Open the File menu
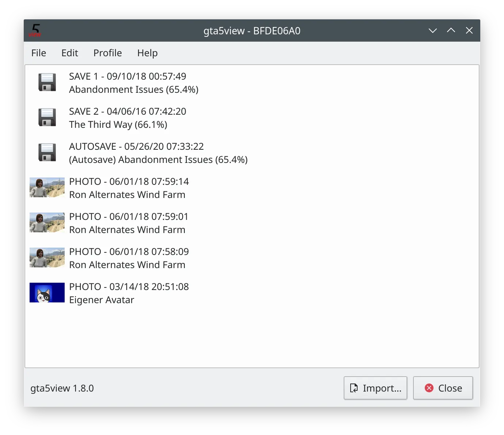 click(x=39, y=53)
